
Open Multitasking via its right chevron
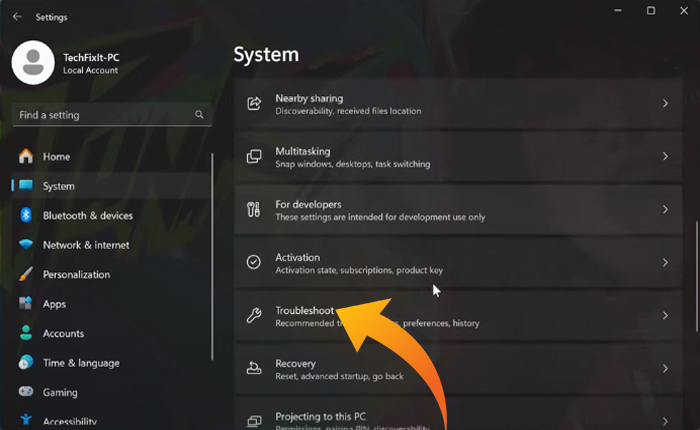coord(665,157)
